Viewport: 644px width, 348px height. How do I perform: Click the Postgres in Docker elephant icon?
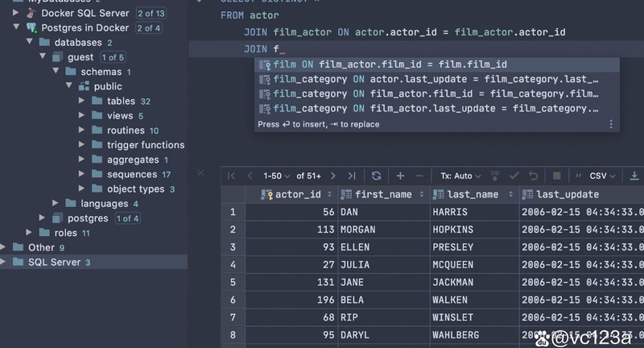(x=31, y=27)
